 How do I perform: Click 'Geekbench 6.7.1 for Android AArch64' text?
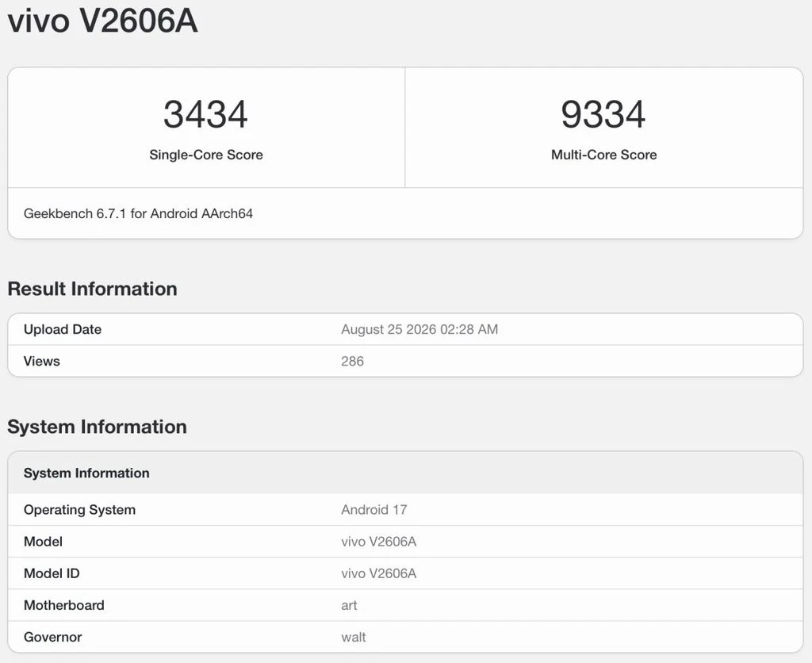138,213
